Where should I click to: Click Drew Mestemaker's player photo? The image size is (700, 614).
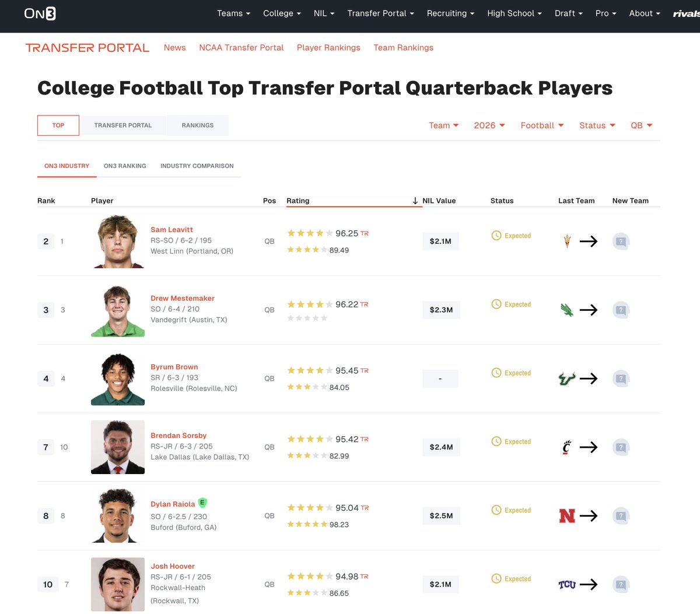tap(118, 310)
